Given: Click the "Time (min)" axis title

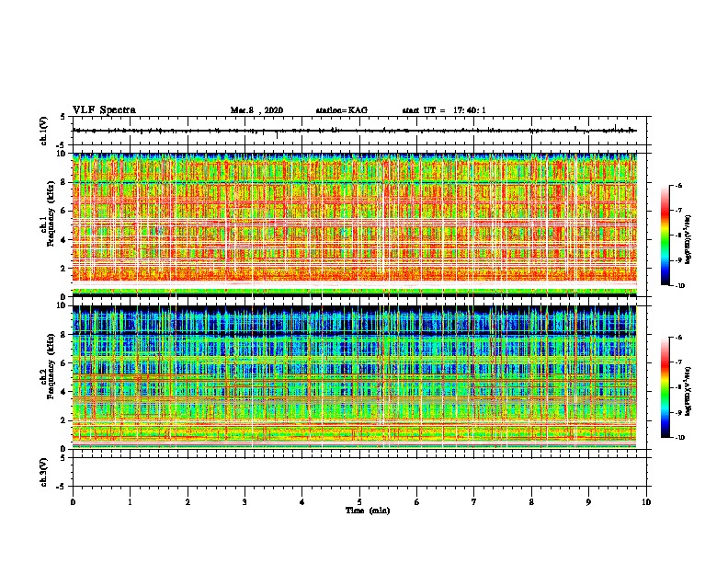Looking at the screenshot, I should click(368, 511).
